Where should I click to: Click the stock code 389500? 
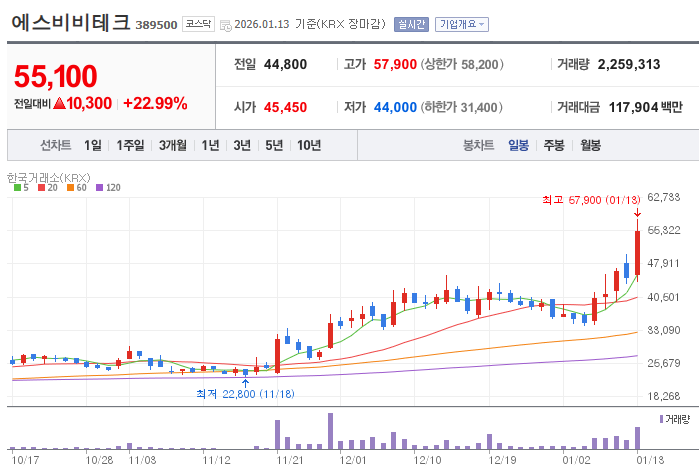pyautogui.click(x=156, y=25)
